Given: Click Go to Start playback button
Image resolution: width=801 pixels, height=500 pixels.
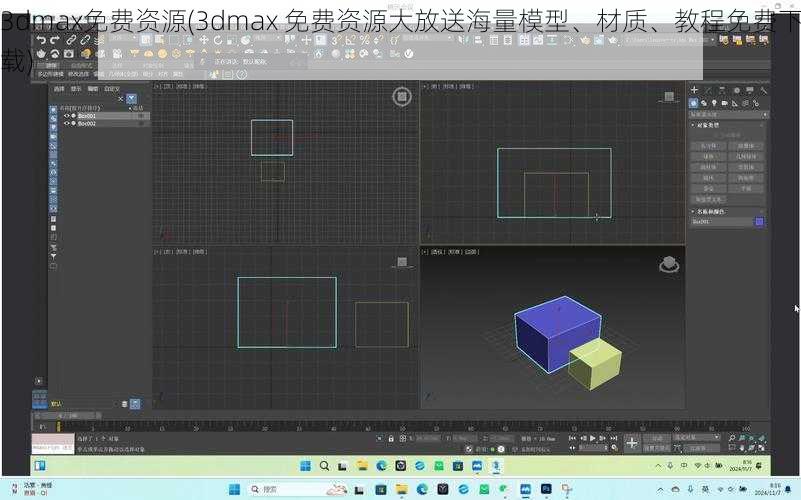Looking at the screenshot, I should [x=572, y=438].
